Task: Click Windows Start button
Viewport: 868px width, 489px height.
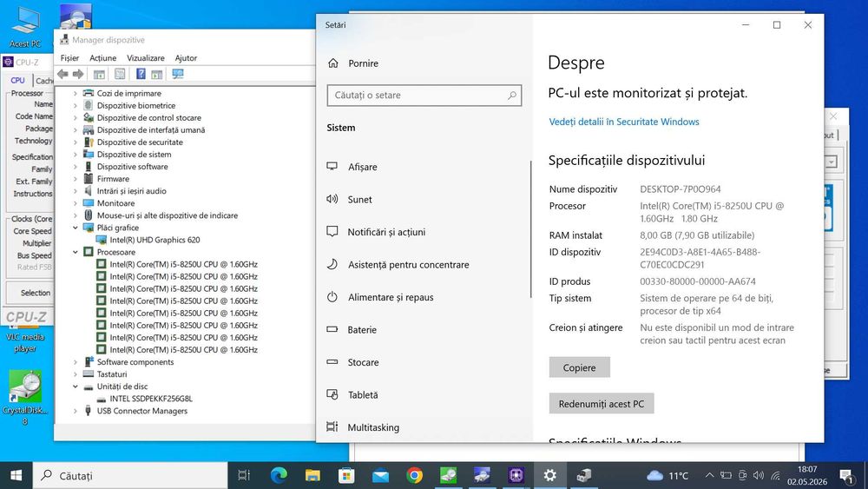Action: click(16, 475)
